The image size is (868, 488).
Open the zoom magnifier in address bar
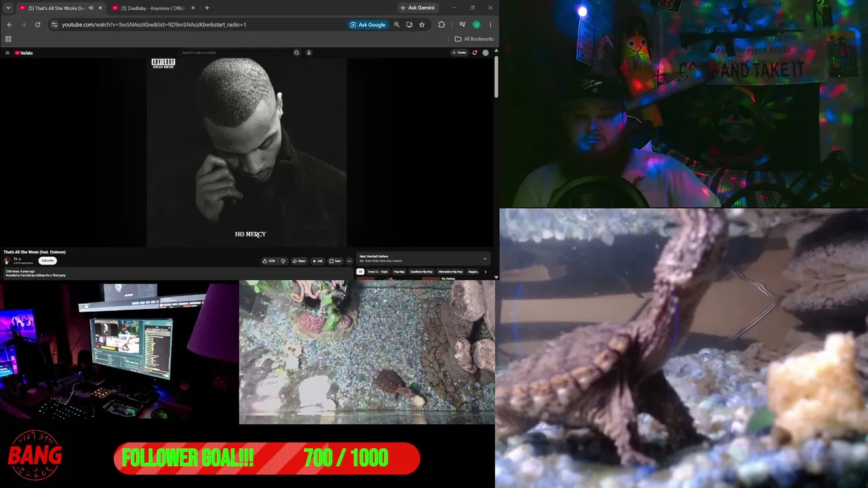(397, 24)
